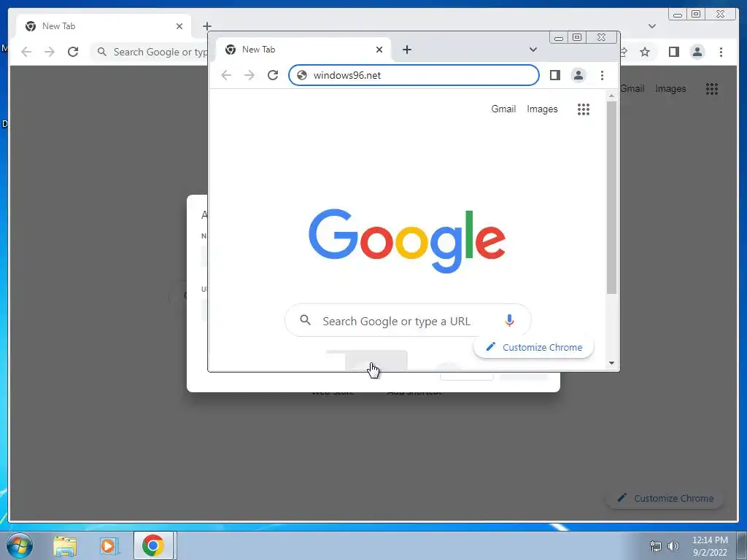This screenshot has width=747, height=560.
Task: Click the scrollbar down arrow in the front window
Action: (612, 363)
